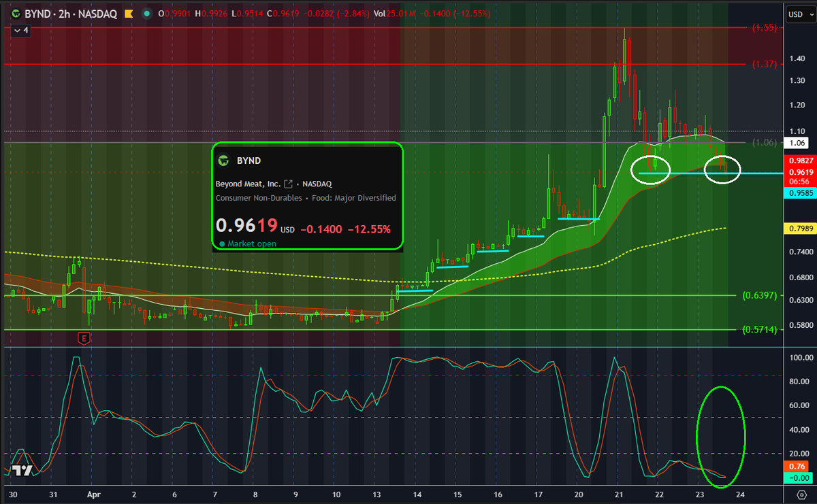The height and width of the screenshot is (504, 817).
Task: Click the 21 date label on time axis
Action: coord(619,494)
